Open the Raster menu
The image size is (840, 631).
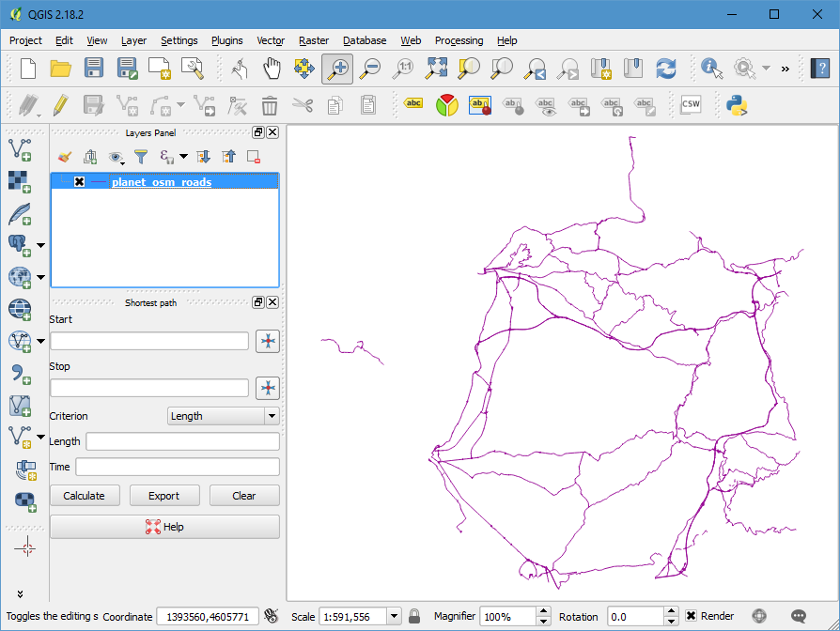tap(314, 40)
